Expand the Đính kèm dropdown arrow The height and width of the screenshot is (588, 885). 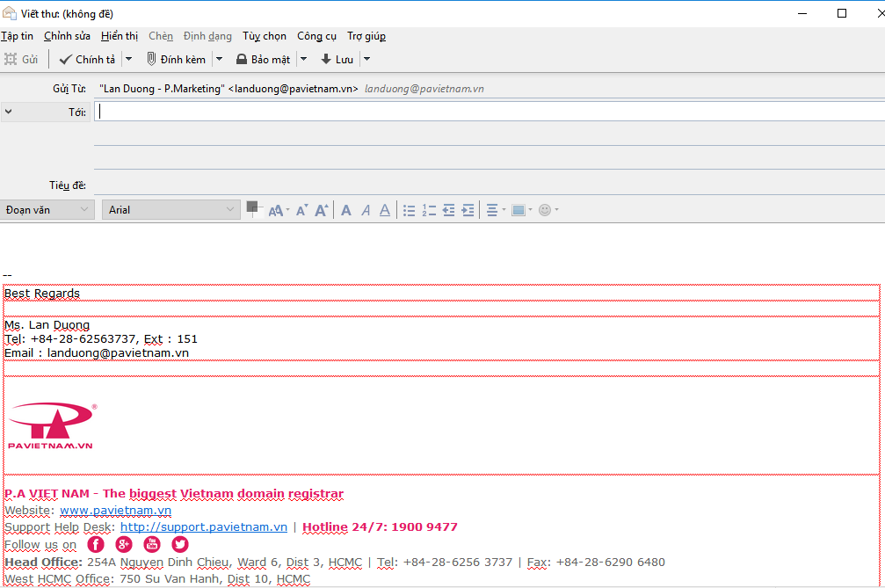click(220, 59)
